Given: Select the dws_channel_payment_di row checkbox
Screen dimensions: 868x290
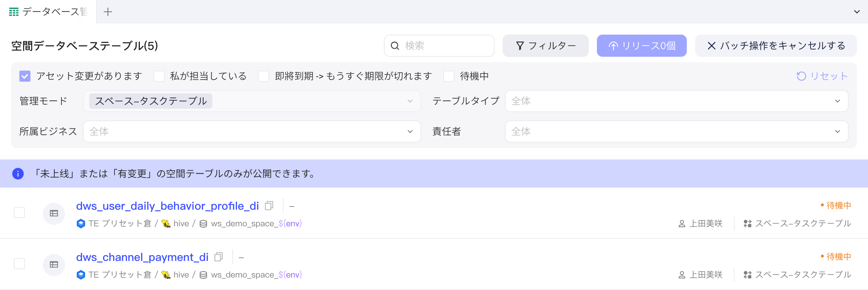Looking at the screenshot, I should pyautogui.click(x=19, y=264).
